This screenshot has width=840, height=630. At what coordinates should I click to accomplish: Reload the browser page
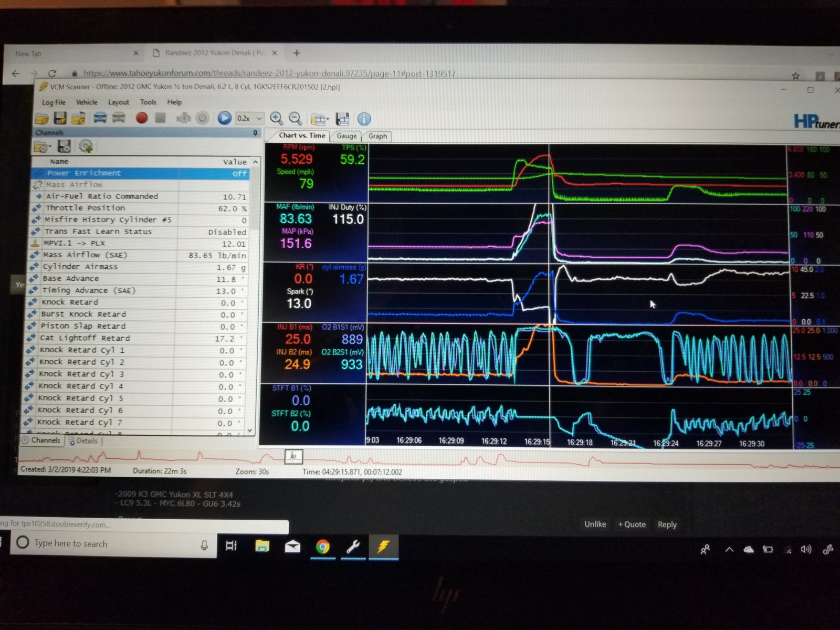click(51, 73)
